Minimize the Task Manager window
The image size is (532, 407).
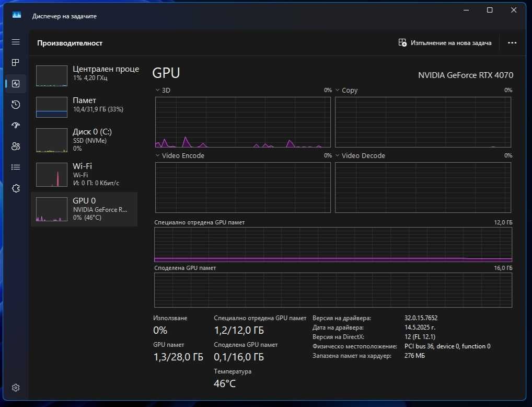(x=467, y=10)
